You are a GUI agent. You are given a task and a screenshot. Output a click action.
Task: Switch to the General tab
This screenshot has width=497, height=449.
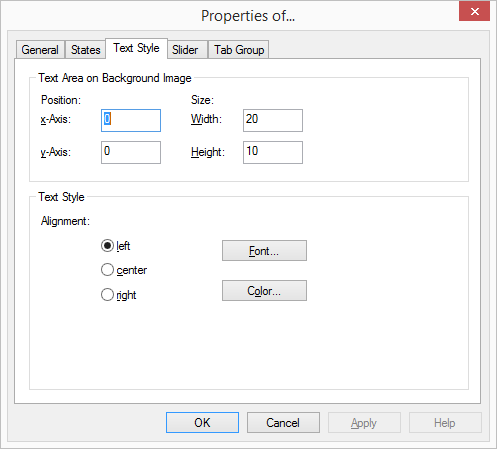tap(40, 50)
